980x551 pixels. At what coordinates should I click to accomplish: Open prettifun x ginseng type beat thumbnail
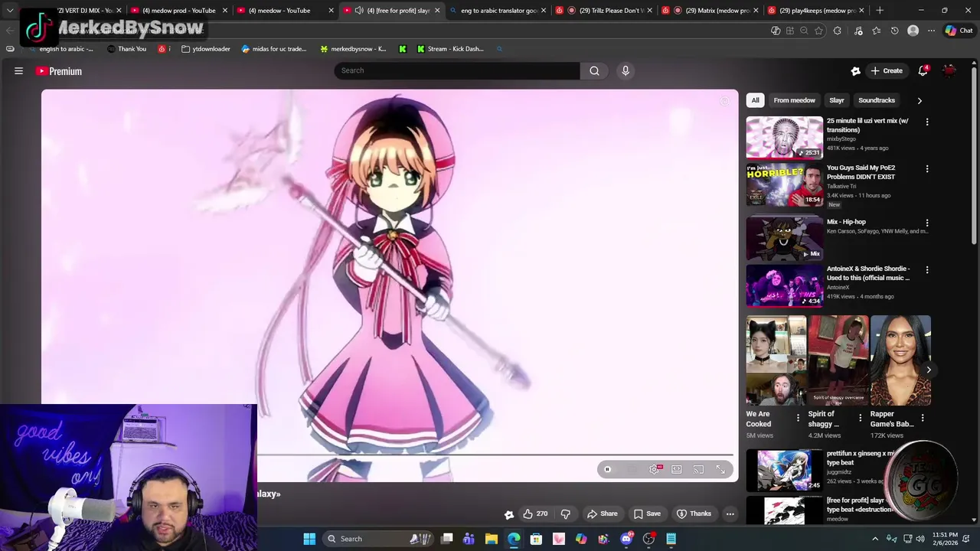tap(784, 470)
